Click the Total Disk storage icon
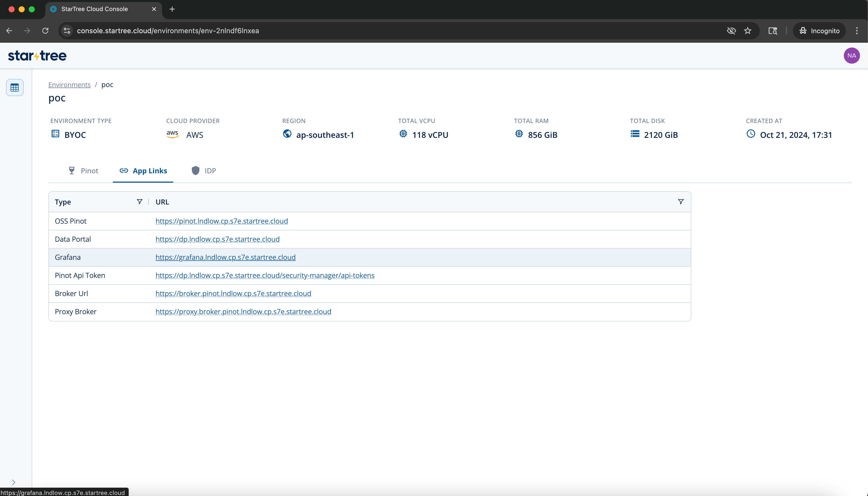 pos(635,134)
